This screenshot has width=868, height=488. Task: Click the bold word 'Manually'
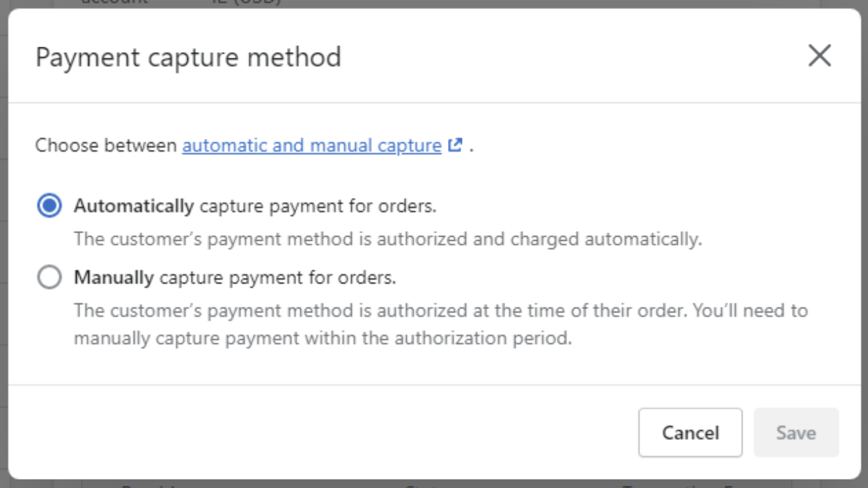pyautogui.click(x=114, y=278)
